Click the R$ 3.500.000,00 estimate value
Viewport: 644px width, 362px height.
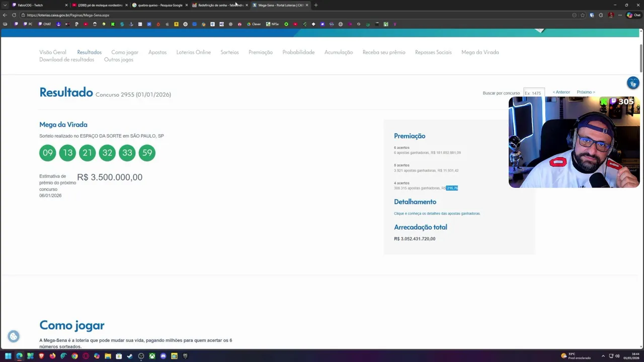(x=110, y=177)
